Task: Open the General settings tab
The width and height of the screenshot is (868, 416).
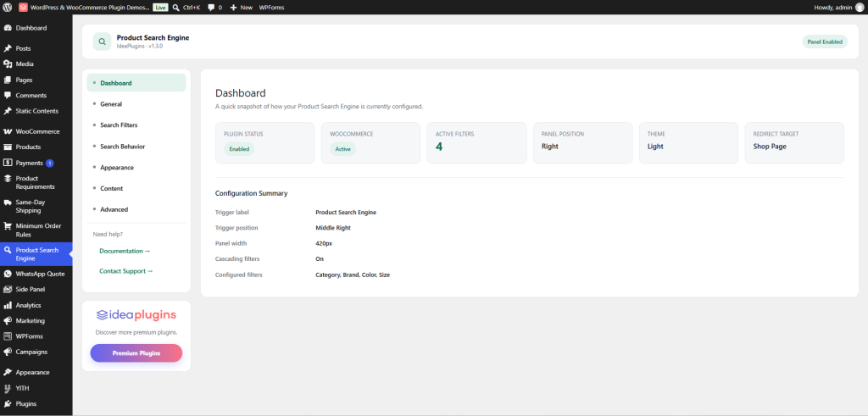Action: (x=136, y=104)
